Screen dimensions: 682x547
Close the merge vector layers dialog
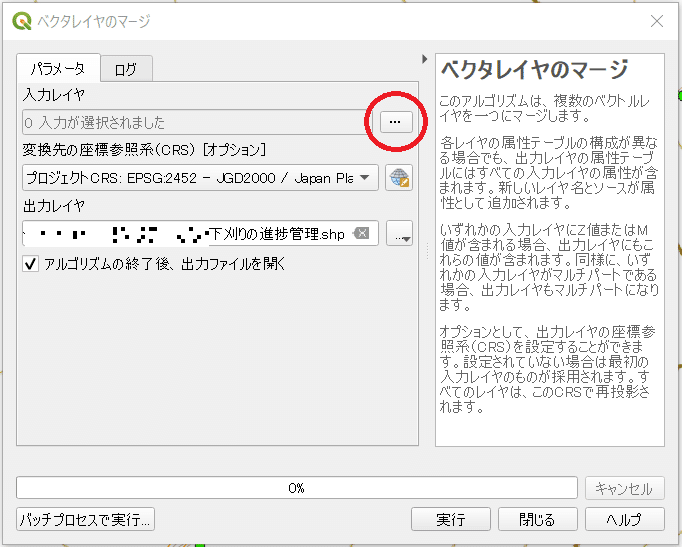(x=657, y=21)
